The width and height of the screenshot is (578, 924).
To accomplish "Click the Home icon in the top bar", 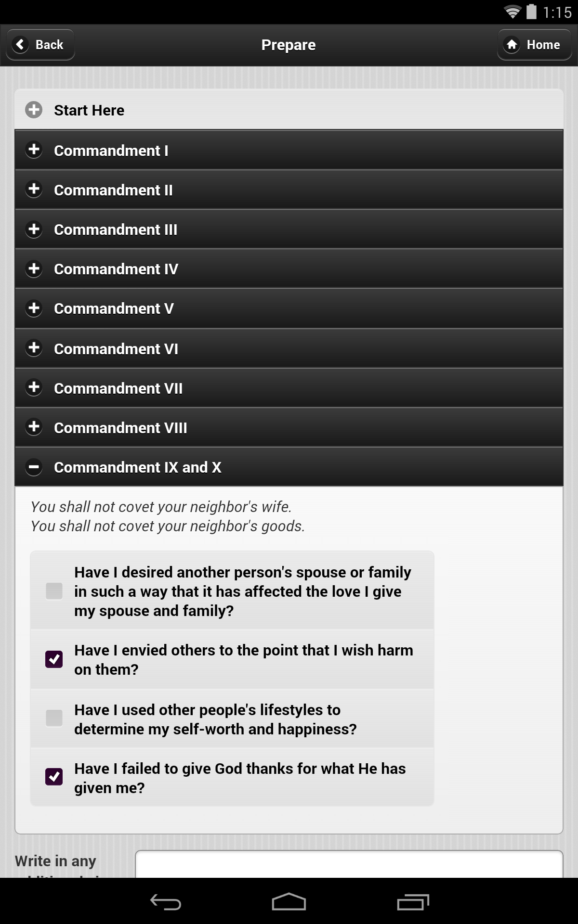I will click(x=512, y=44).
